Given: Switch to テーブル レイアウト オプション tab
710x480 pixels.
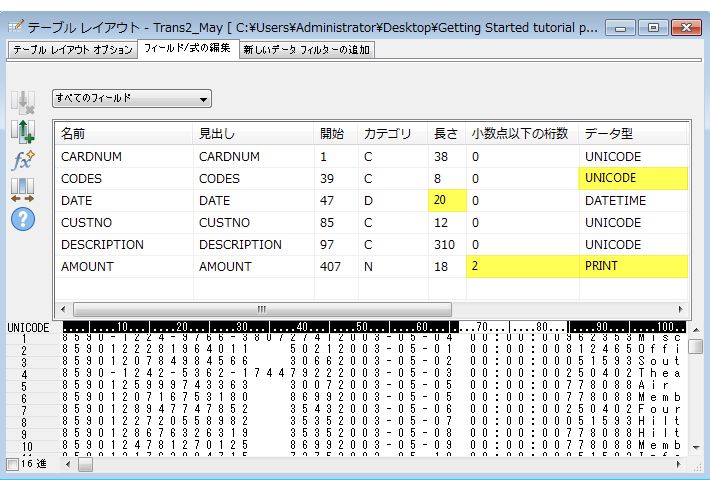Looking at the screenshot, I should pos(71,50).
